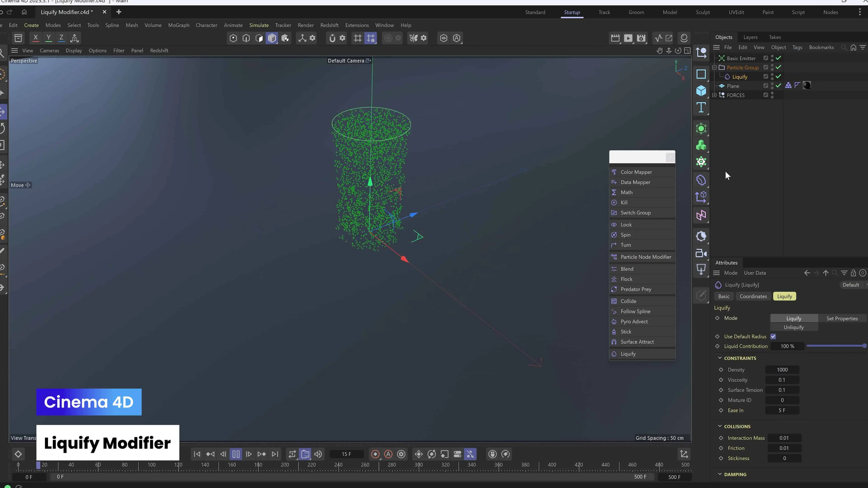Click the Cube primitive icon
The height and width of the screenshot is (488, 868).
pyautogui.click(x=701, y=91)
